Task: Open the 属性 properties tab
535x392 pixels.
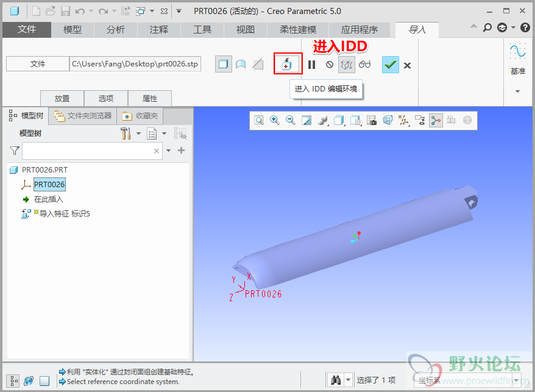Action: click(x=150, y=98)
